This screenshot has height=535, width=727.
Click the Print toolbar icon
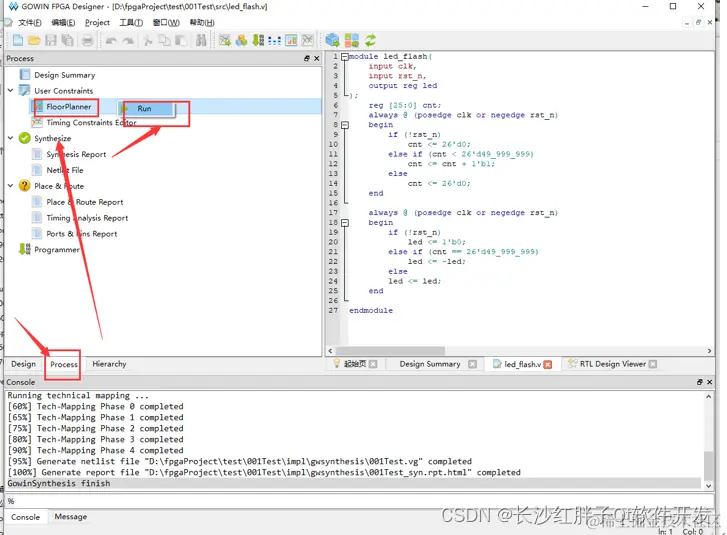coord(87,41)
